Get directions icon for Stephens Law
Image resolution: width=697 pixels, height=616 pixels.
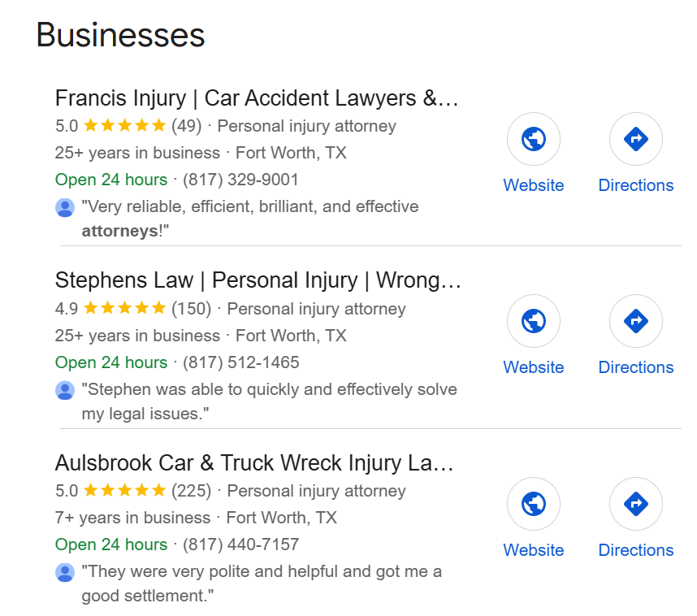point(635,321)
